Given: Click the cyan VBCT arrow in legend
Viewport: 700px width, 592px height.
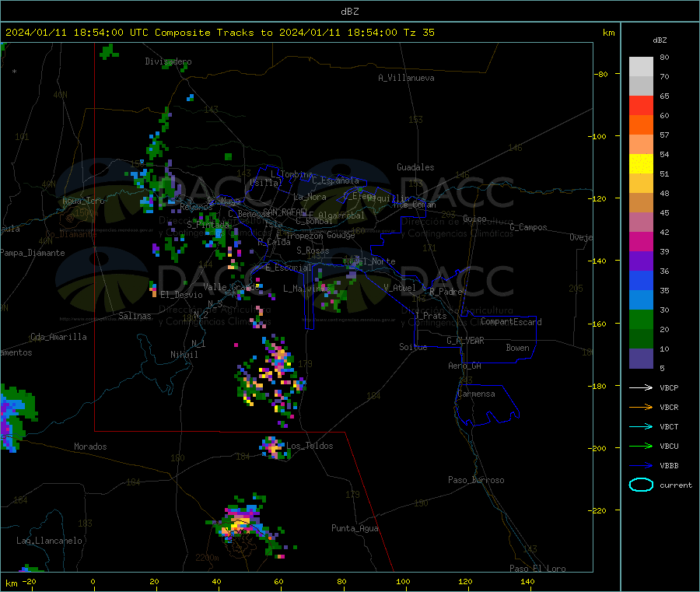Looking at the screenshot, I should point(641,426).
